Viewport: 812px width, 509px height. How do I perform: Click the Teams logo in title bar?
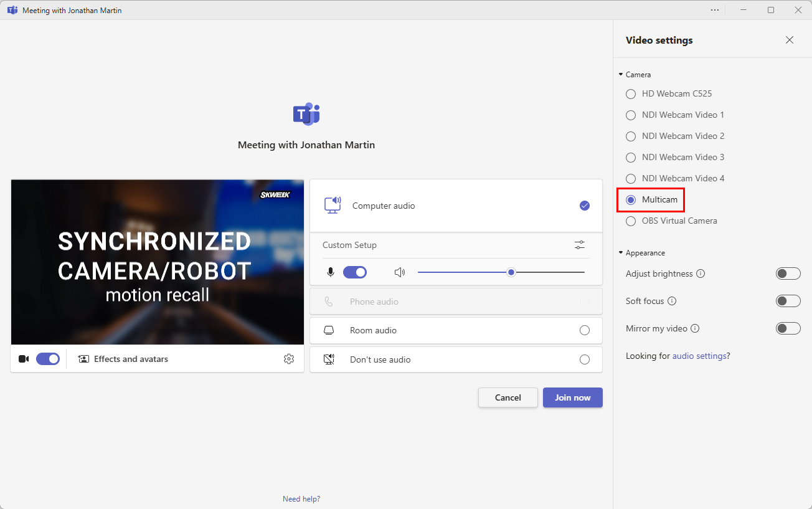coord(12,10)
